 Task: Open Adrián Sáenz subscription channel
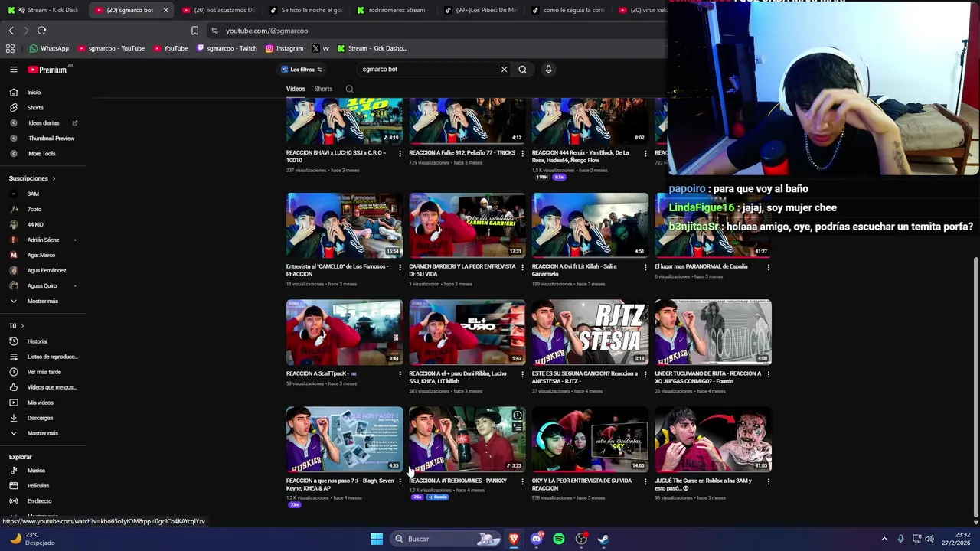[x=43, y=240]
